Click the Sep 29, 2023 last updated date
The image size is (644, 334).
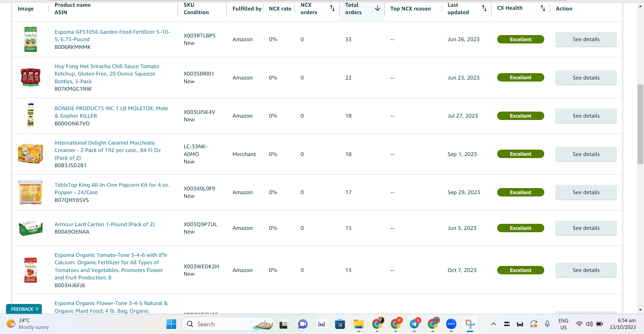[464, 192]
